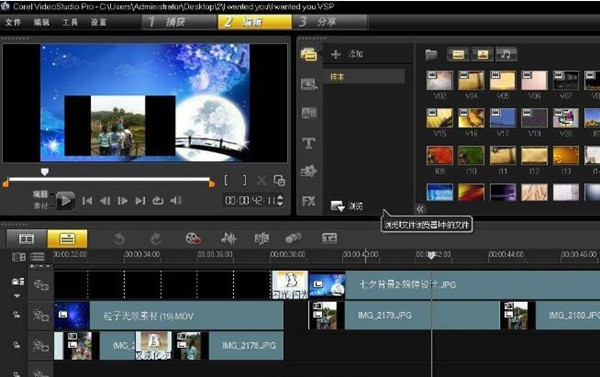Jump to end of project
Image resolution: width=600 pixels, height=377 pixels.
tap(140, 201)
